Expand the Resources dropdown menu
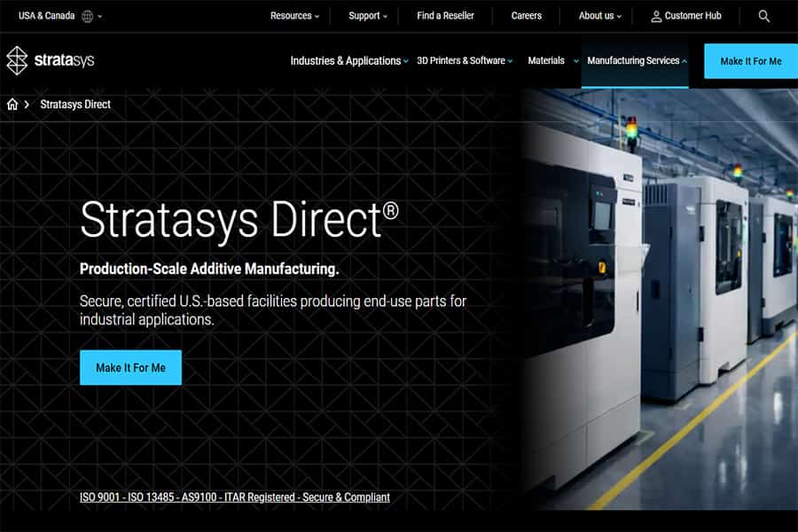Screen dimensions: 798x532 coord(294,16)
